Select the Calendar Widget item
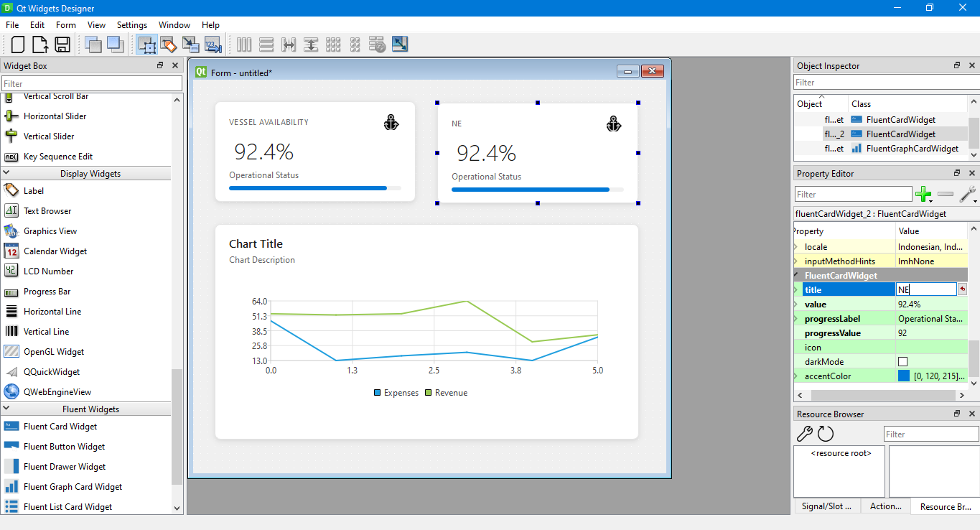980x530 pixels. [55, 251]
